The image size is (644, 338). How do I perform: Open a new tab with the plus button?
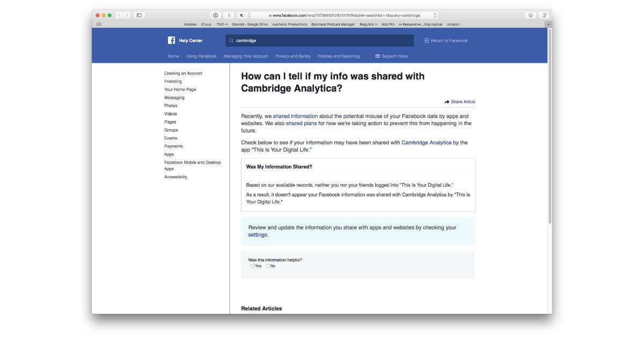(x=548, y=24)
